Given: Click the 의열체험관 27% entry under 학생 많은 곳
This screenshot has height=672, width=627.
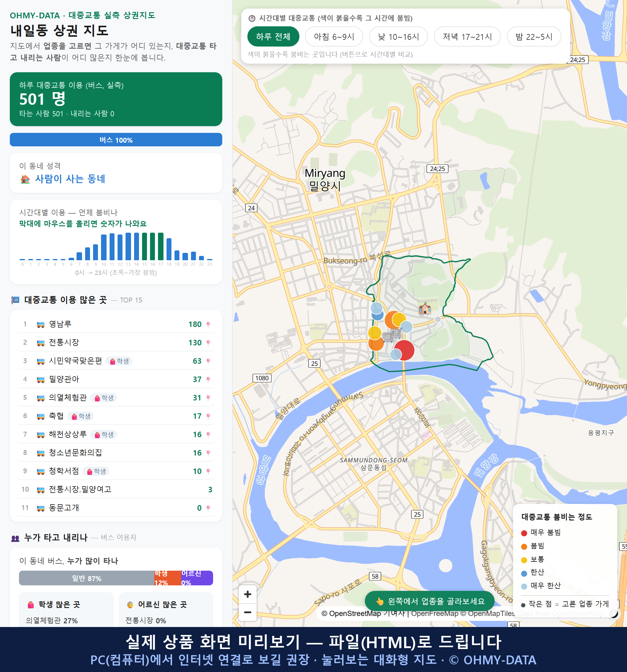Looking at the screenshot, I should pyautogui.click(x=52, y=621).
